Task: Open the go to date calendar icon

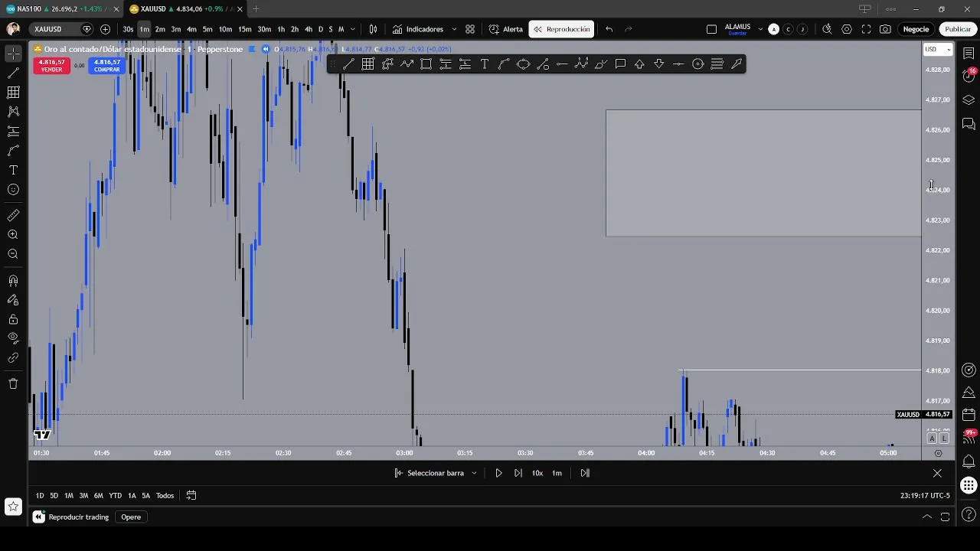Action: (x=191, y=496)
